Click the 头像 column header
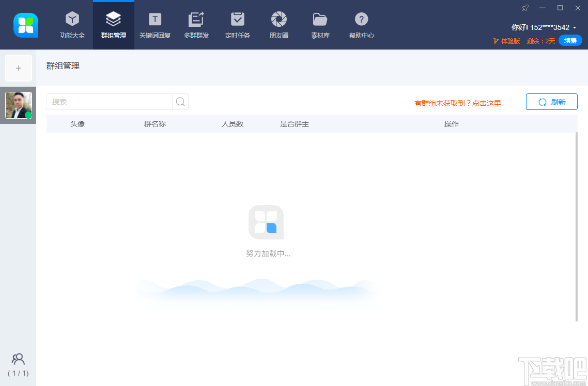Viewport: 588px width, 386px height. point(78,124)
